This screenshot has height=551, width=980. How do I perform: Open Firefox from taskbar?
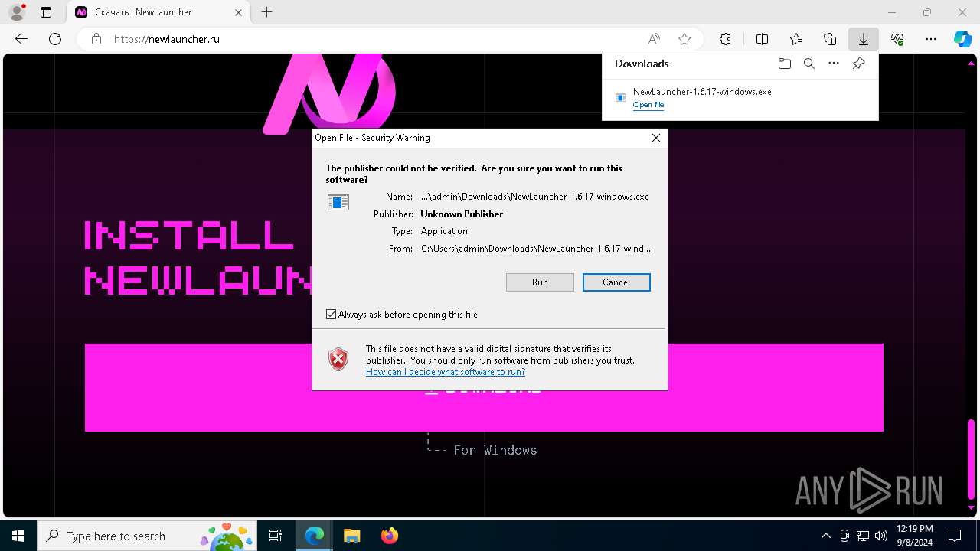[389, 536]
